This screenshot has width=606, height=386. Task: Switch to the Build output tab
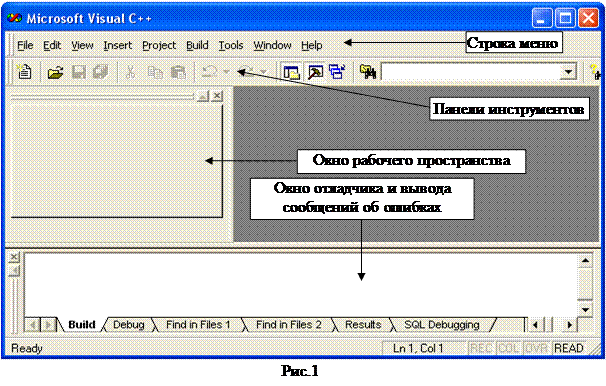[x=82, y=325]
